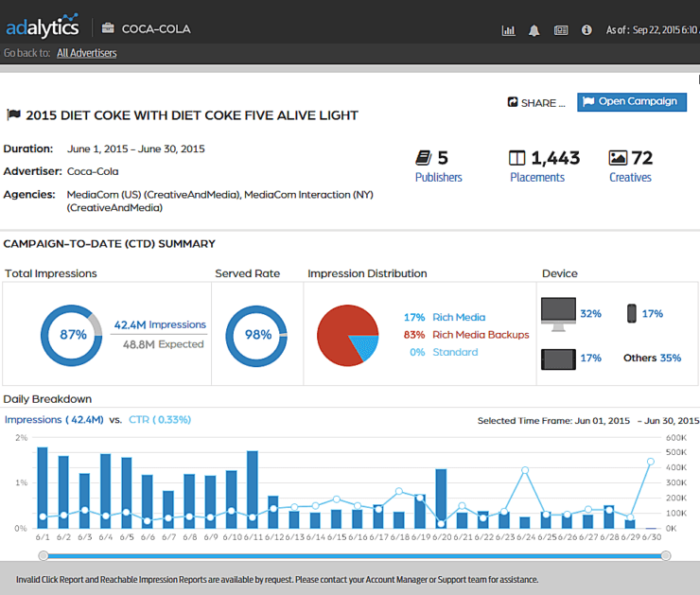Click the 6/24 CTR data point

coord(525,470)
